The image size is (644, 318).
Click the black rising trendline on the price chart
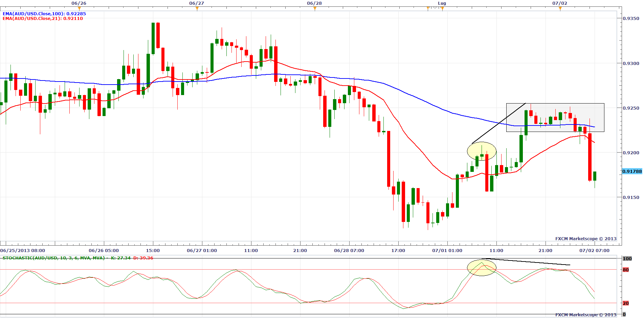click(499, 123)
